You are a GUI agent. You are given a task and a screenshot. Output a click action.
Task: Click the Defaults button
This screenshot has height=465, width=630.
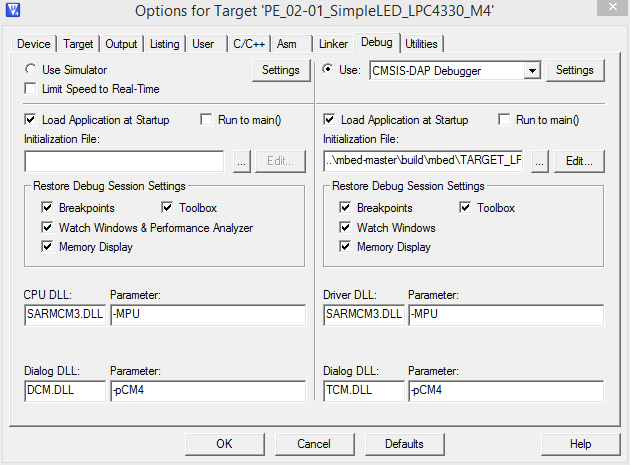click(404, 443)
